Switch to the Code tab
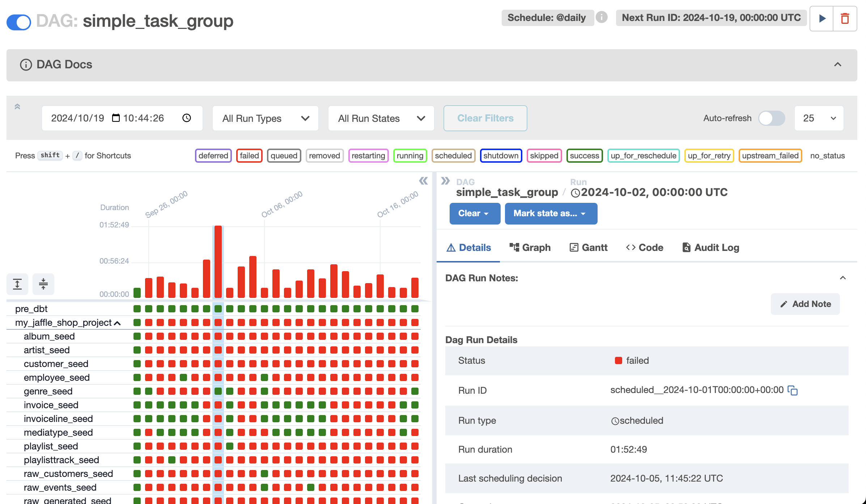 coord(645,248)
